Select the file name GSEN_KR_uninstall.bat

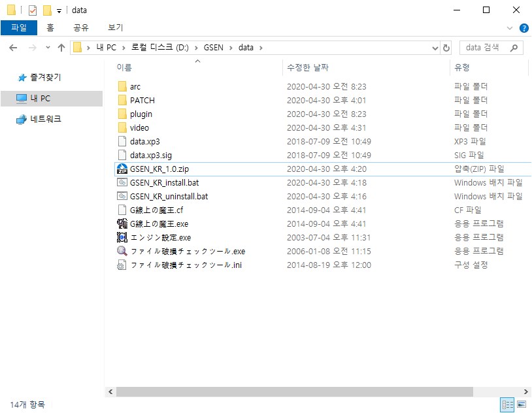click(169, 196)
